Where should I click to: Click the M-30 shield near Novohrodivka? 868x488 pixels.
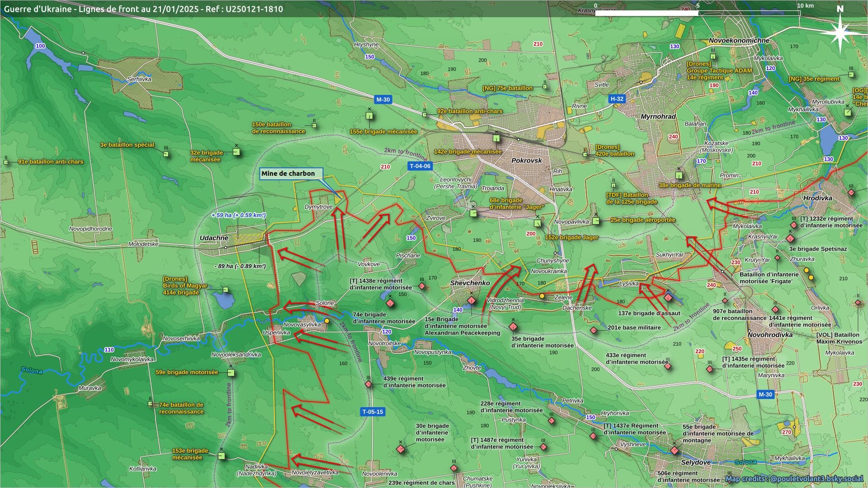click(765, 394)
